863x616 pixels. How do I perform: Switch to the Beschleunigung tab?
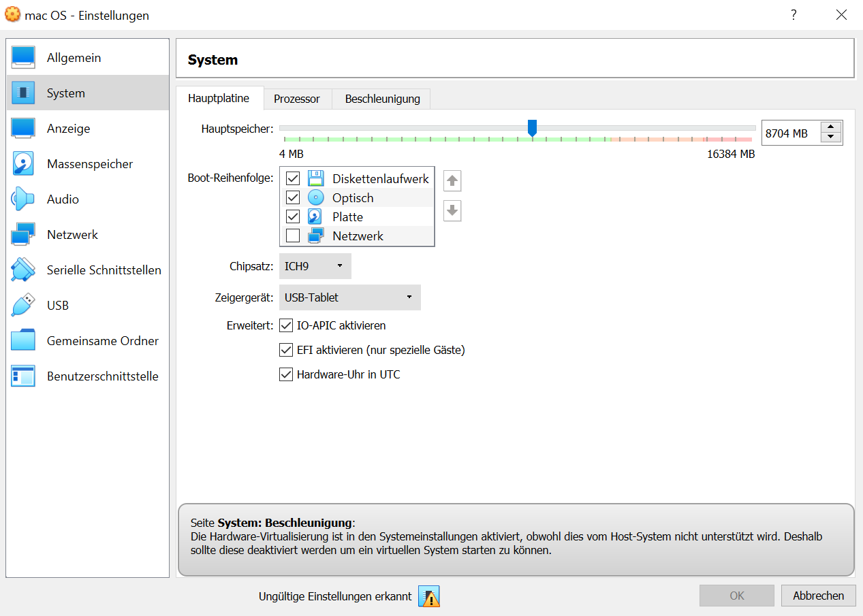pyautogui.click(x=383, y=99)
